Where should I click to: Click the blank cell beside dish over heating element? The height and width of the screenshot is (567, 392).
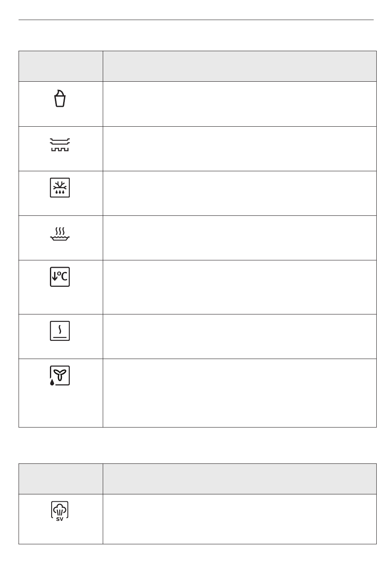240,149
